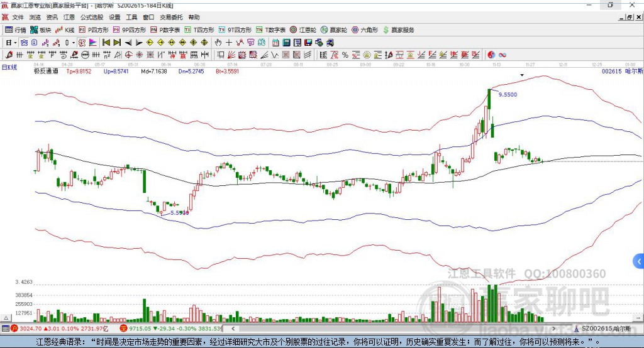Jump to first bar with green skip-back icon
This screenshot has width=644, height=348.
click(x=106, y=43)
